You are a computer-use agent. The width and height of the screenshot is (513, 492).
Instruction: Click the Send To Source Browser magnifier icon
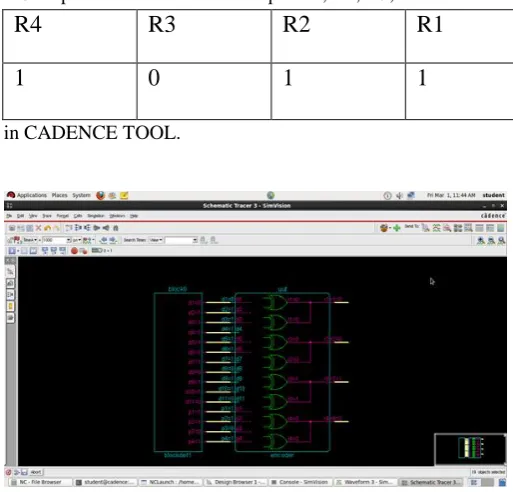click(447, 228)
